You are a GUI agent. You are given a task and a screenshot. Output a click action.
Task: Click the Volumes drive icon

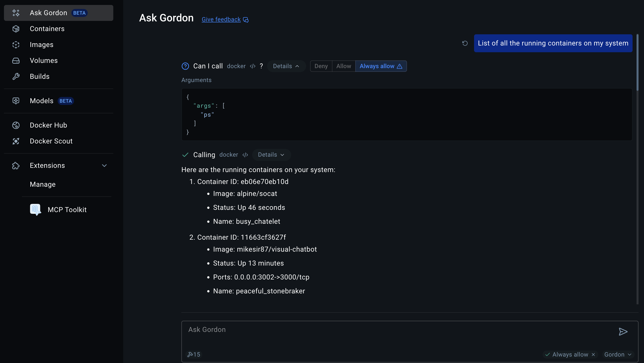(16, 61)
